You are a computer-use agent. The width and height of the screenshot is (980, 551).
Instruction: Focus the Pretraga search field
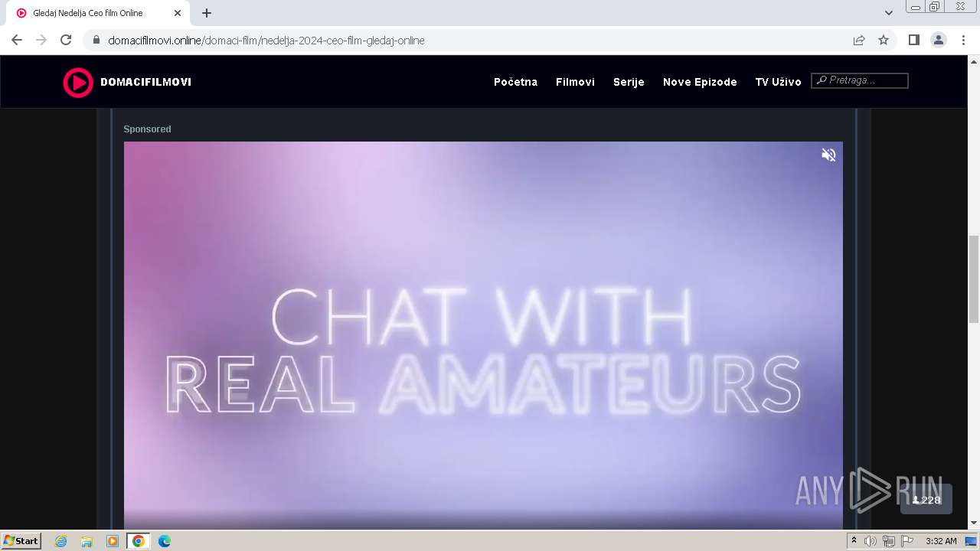pyautogui.click(x=860, y=80)
